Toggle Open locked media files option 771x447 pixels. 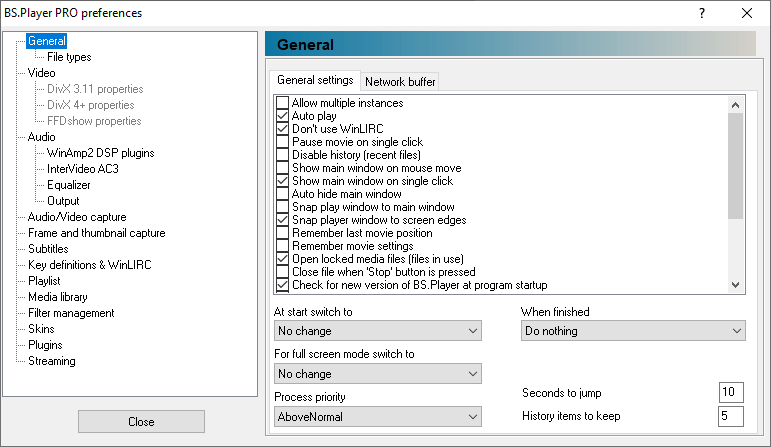pos(282,259)
